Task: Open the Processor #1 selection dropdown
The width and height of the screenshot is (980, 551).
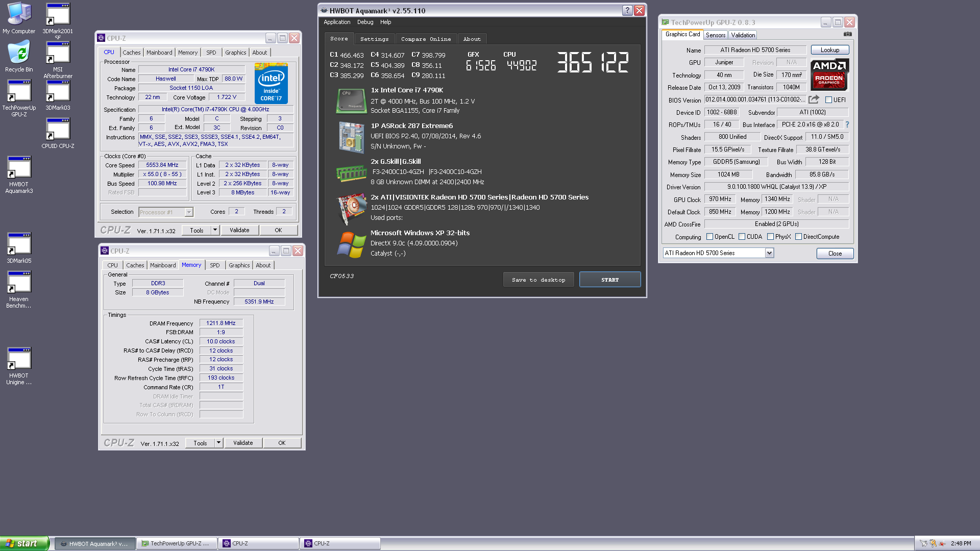Action: point(189,212)
